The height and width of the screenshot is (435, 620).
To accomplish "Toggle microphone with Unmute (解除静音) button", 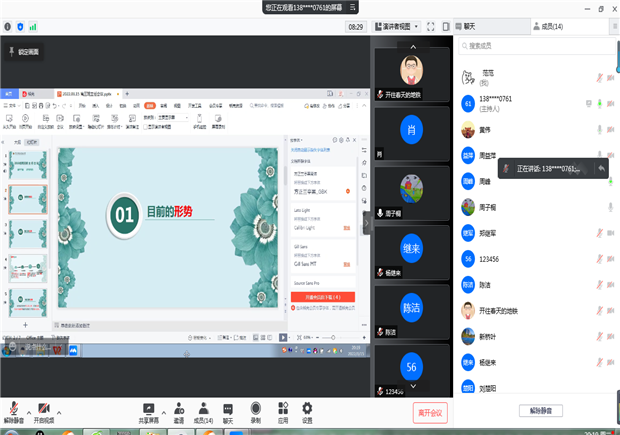I will pos(14,411).
